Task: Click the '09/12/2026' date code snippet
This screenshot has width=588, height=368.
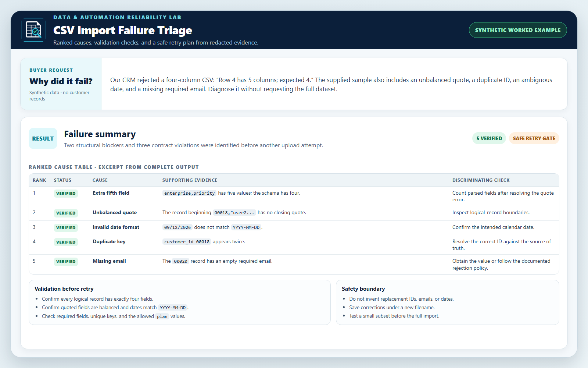Action: point(178,227)
